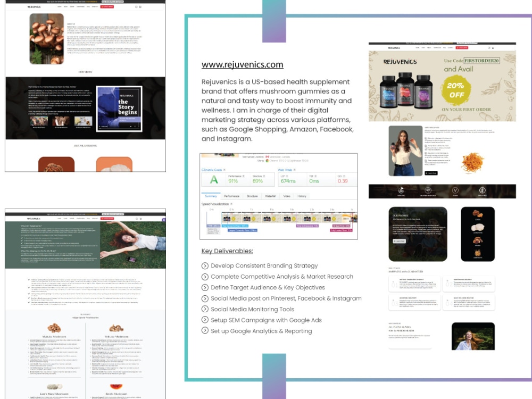
Task: Click the cart icon in About page nav
Action: coord(140,7)
